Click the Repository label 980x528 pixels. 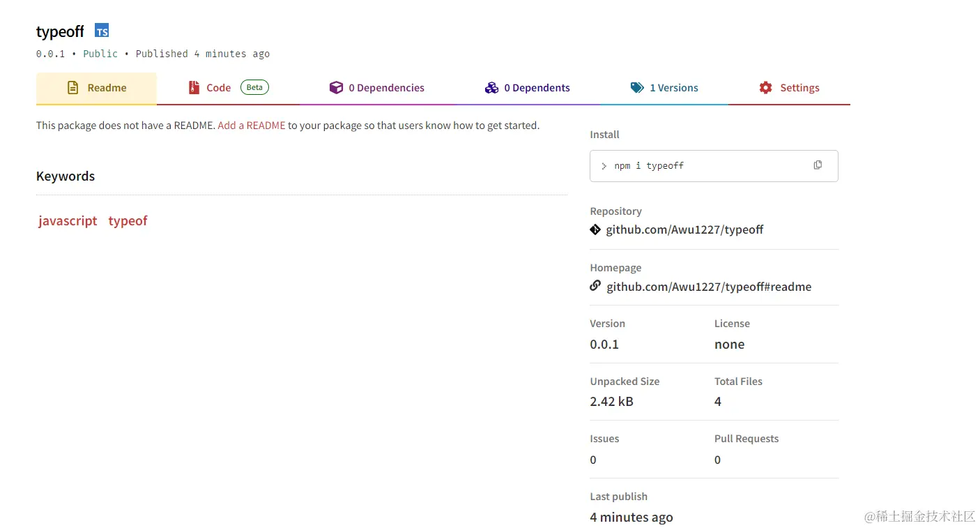pyautogui.click(x=615, y=211)
